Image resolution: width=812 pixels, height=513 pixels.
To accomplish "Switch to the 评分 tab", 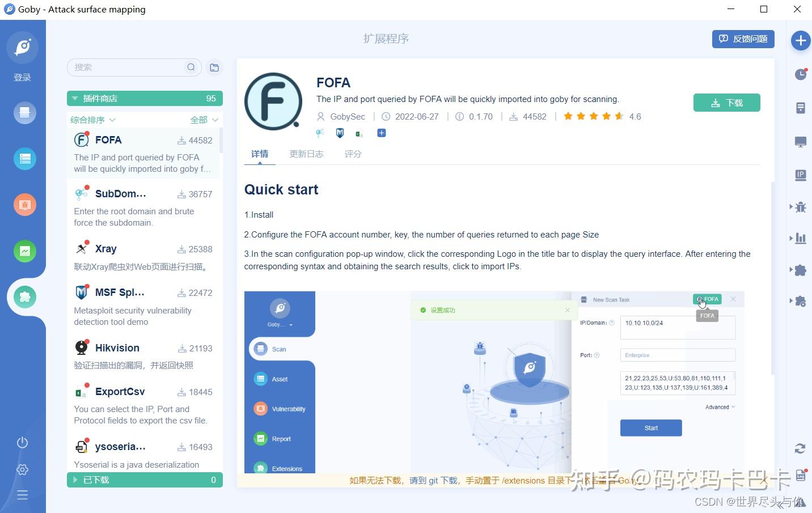I will click(353, 154).
